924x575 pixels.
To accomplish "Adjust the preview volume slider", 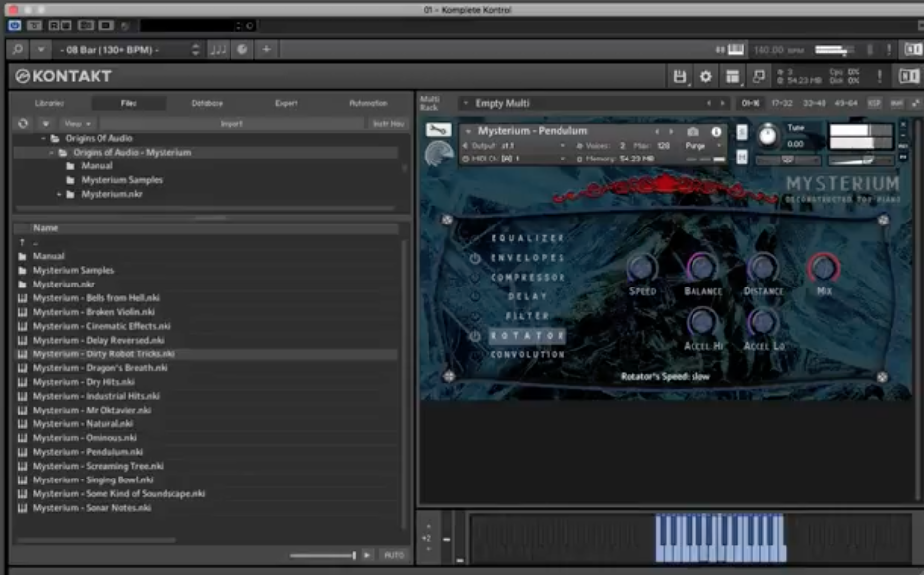I will (x=322, y=555).
